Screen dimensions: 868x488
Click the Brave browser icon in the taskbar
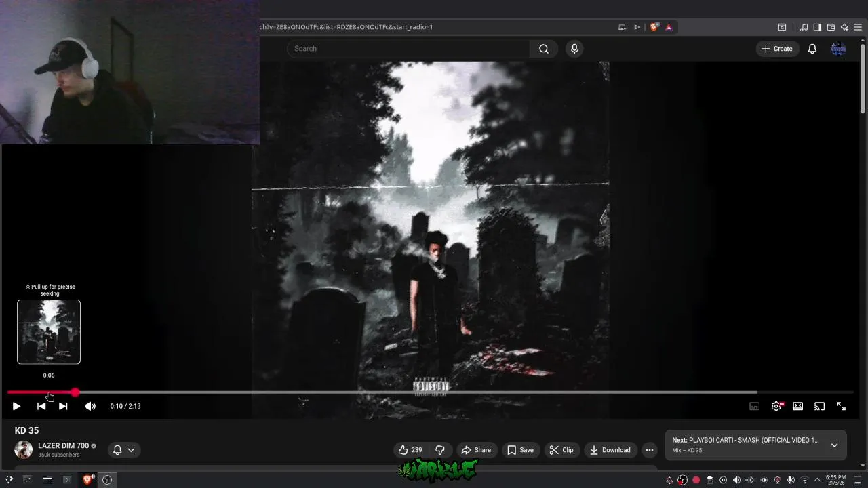tap(87, 480)
